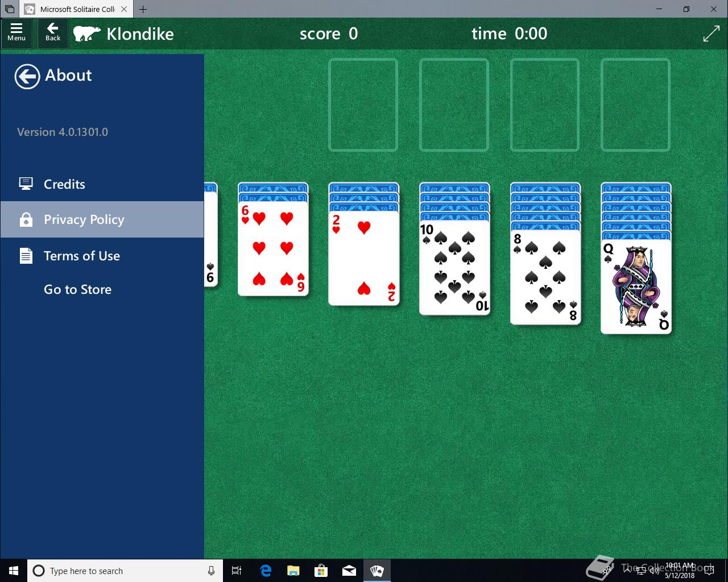The width and height of the screenshot is (728, 582).
Task: Select the 10 of spades card
Action: 454,267
